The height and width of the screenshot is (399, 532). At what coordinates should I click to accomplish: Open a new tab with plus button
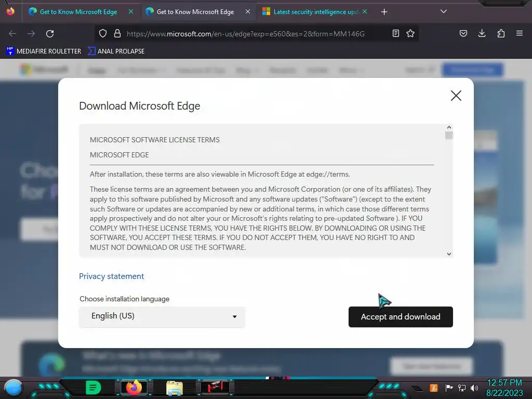pos(384,12)
